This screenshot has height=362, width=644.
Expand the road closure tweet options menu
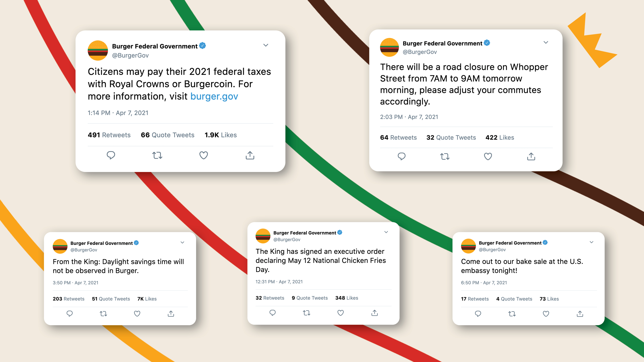(x=546, y=42)
